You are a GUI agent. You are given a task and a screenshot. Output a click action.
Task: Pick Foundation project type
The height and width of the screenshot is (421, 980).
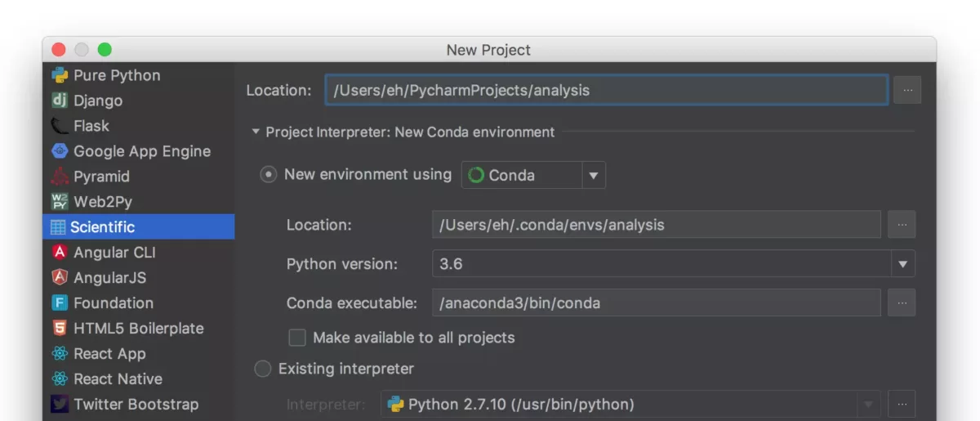138,303
